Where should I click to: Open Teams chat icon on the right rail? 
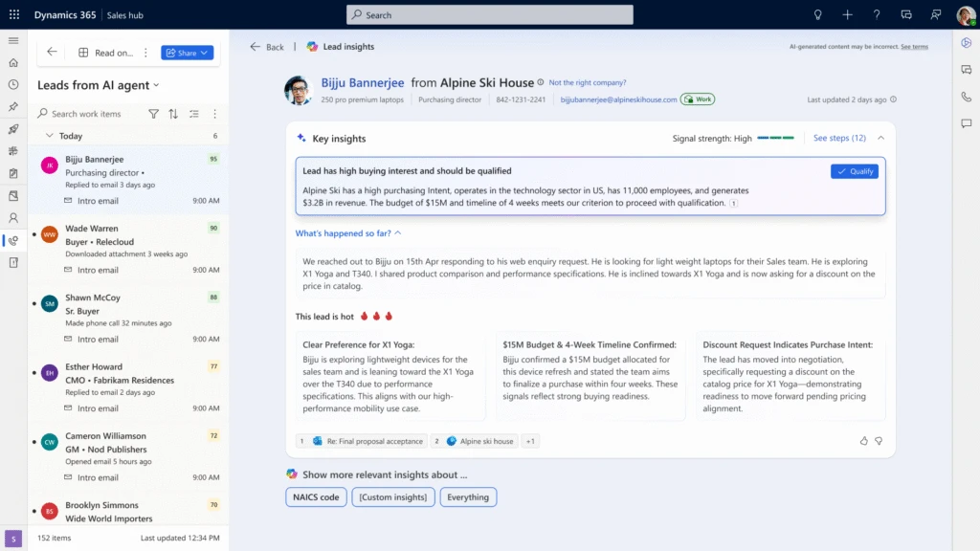[x=966, y=69]
